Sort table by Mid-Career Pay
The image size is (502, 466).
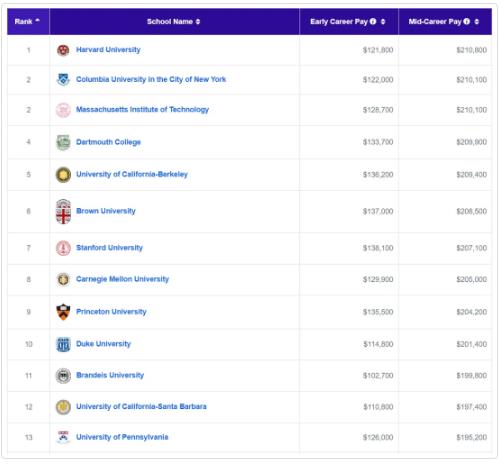(x=445, y=22)
